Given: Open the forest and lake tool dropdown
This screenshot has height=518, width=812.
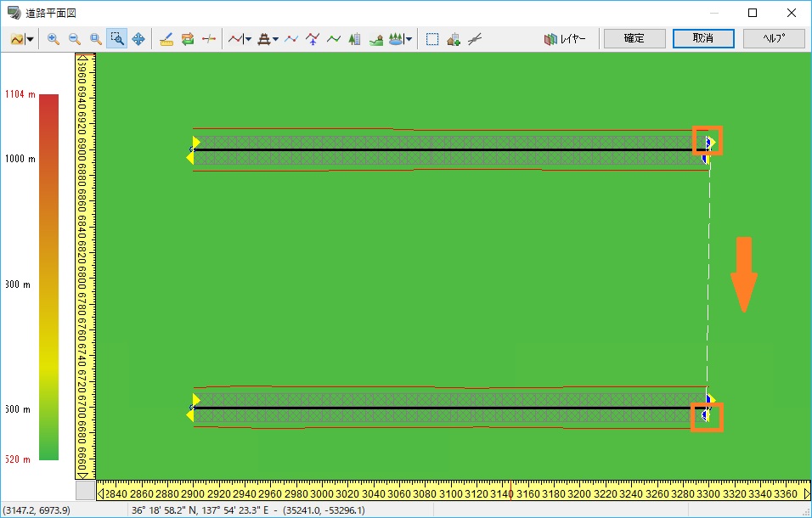Looking at the screenshot, I should 409,39.
